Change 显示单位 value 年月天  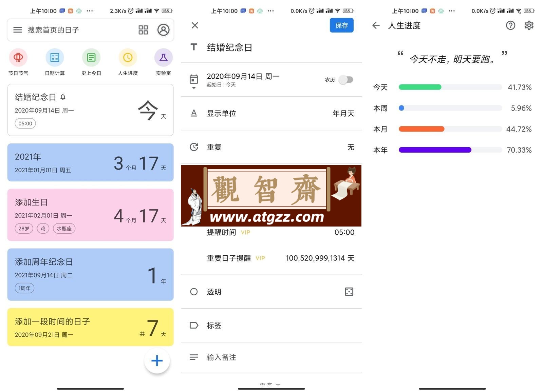coord(343,113)
